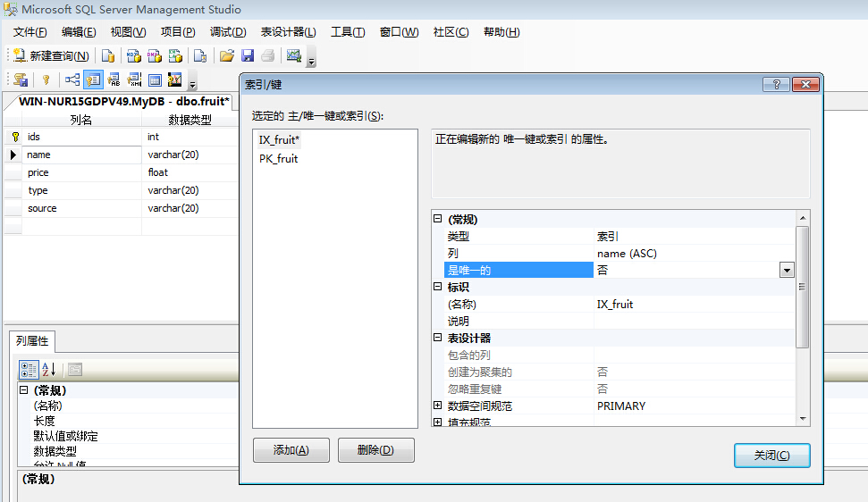Viewport: 868px width, 502px height.
Task: Open the 表设计器(L) menu
Action: tap(289, 32)
